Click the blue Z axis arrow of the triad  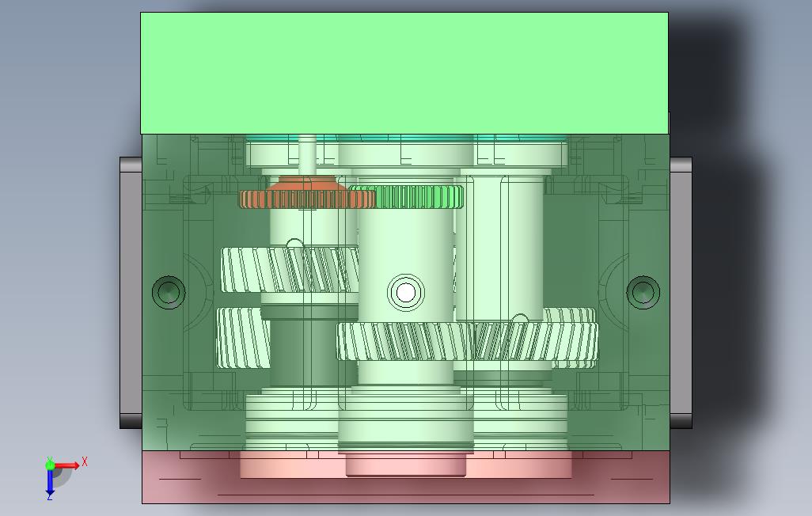[x=50, y=482]
